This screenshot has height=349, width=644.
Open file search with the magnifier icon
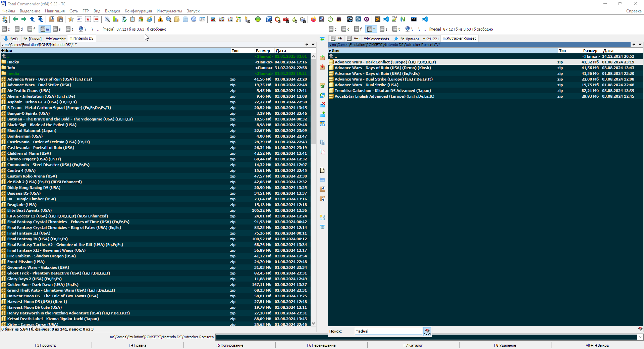tap(169, 19)
